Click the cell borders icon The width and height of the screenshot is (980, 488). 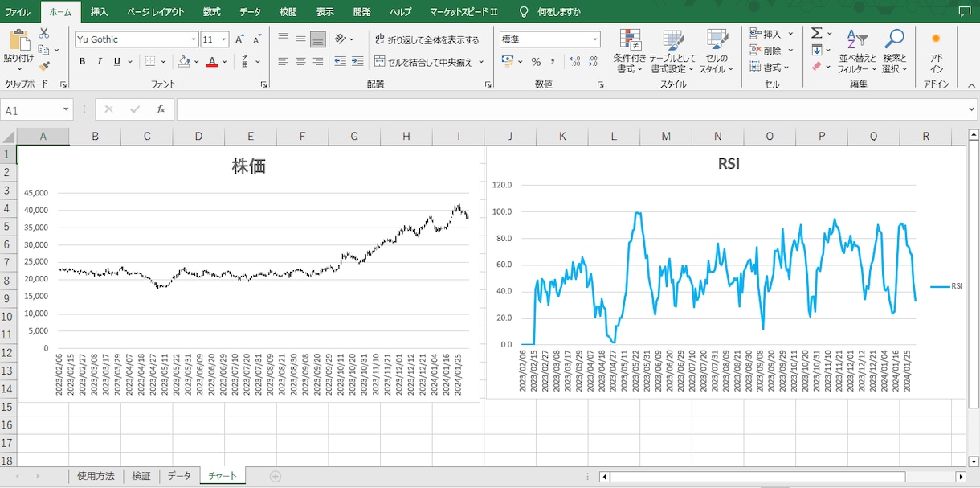point(150,61)
